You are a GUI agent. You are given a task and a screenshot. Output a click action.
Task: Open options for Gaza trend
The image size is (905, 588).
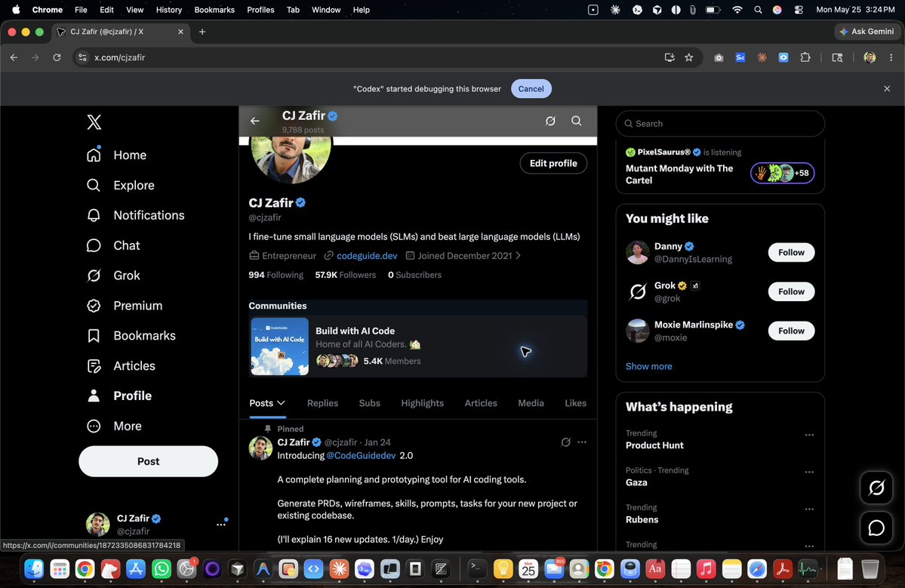pyautogui.click(x=809, y=472)
